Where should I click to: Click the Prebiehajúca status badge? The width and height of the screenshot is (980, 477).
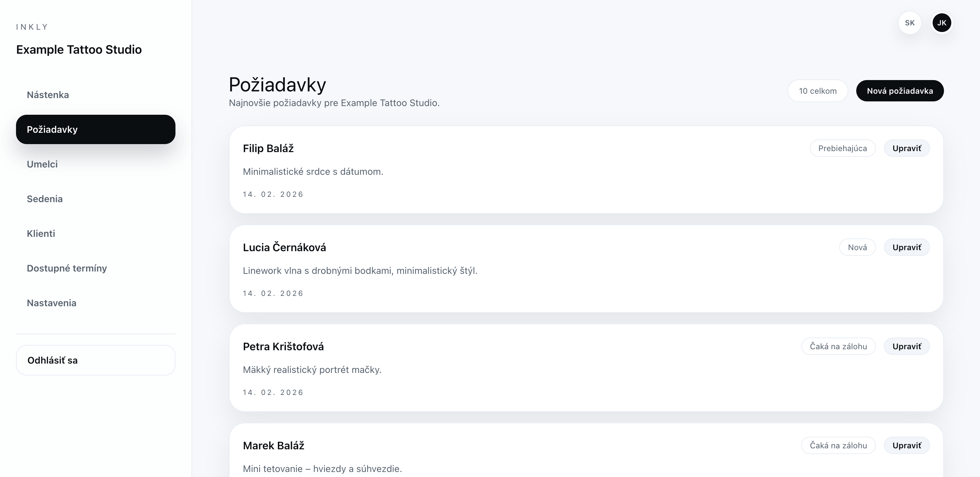[x=842, y=148]
